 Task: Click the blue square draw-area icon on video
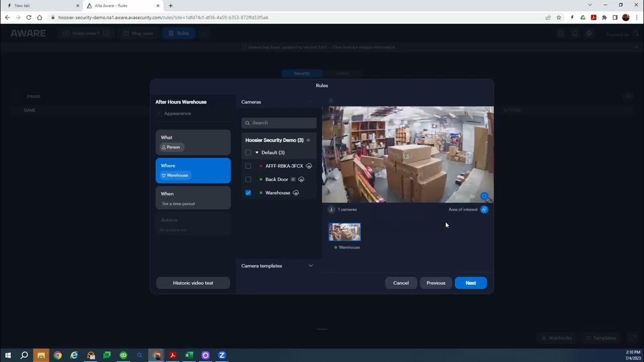(x=484, y=196)
